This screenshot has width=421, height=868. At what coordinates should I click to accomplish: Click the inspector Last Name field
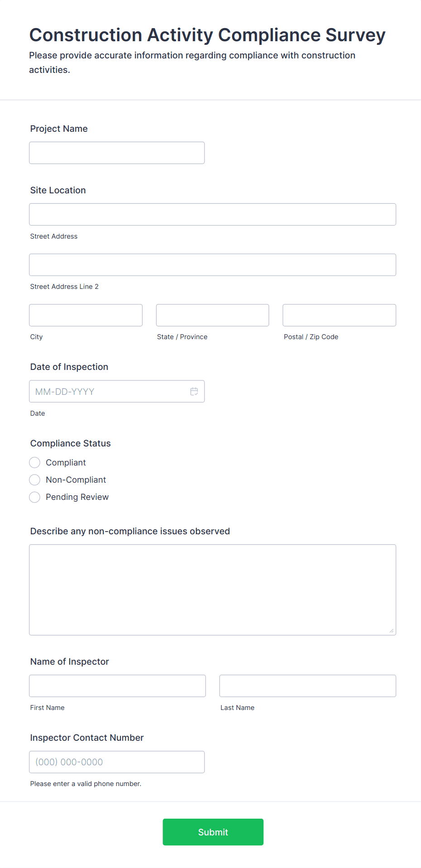pos(307,686)
